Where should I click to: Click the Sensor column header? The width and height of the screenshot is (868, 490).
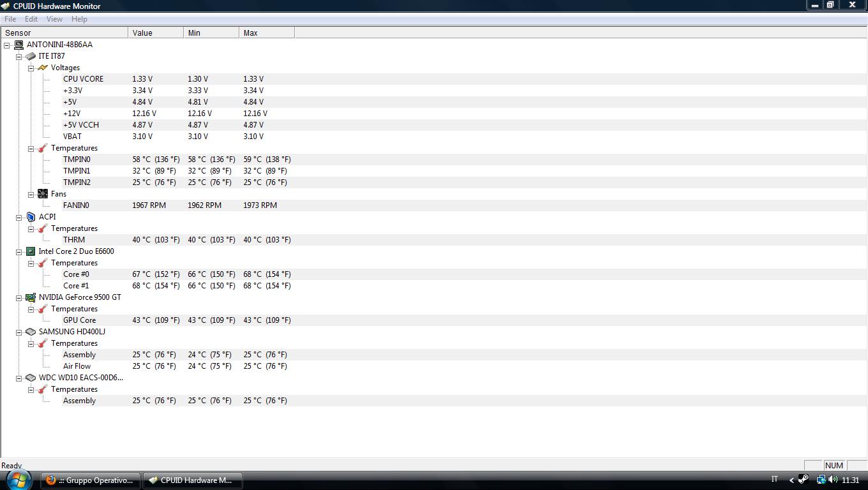pos(64,33)
